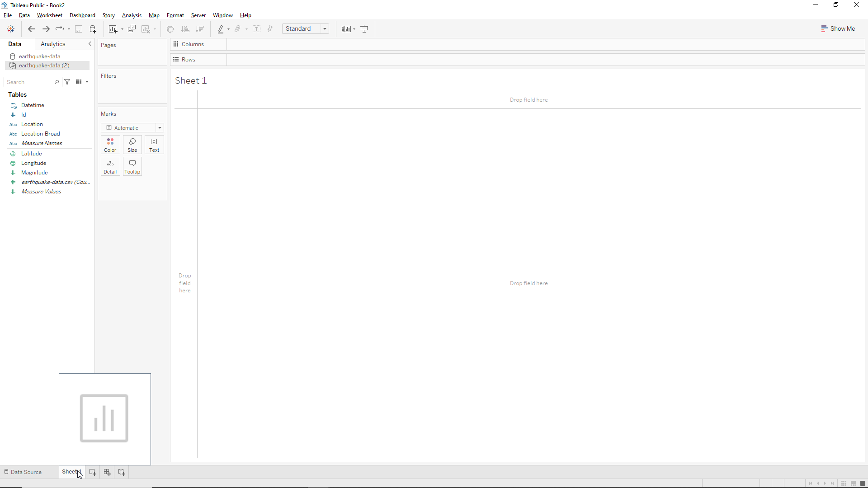This screenshot has height=488, width=868.
Task: Expand the replay animation dropdown arrow
Action: point(69,29)
